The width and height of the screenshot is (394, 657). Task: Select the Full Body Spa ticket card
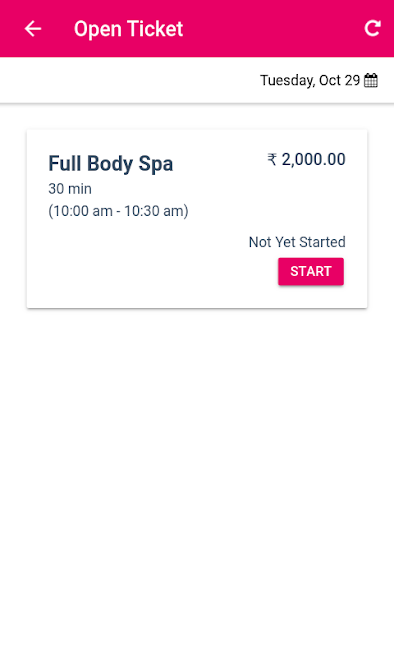pyautogui.click(x=197, y=219)
